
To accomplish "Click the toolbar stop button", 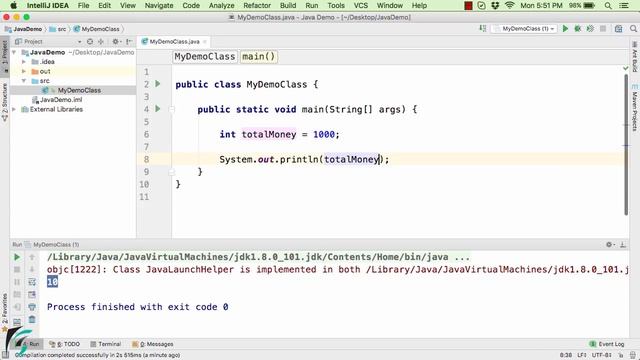I will click(x=603, y=29).
